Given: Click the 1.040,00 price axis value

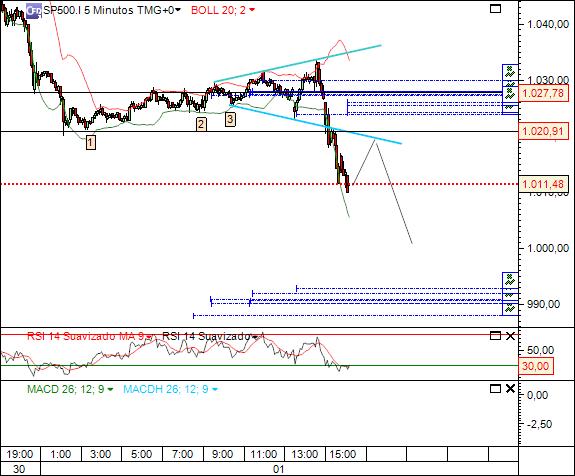Looking at the screenshot, I should (548, 24).
